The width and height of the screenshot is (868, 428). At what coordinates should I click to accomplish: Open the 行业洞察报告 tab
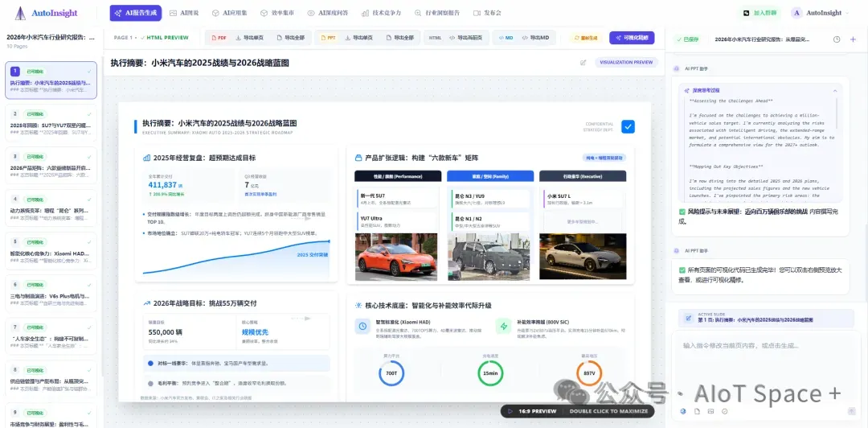pos(436,13)
